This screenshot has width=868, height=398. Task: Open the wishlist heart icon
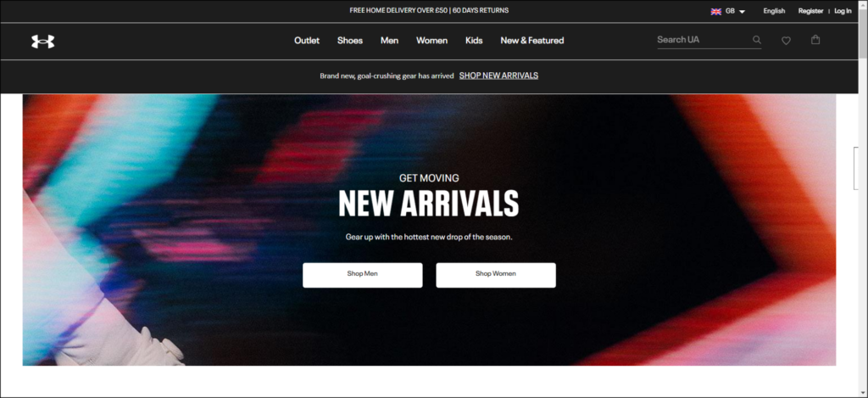pos(786,41)
